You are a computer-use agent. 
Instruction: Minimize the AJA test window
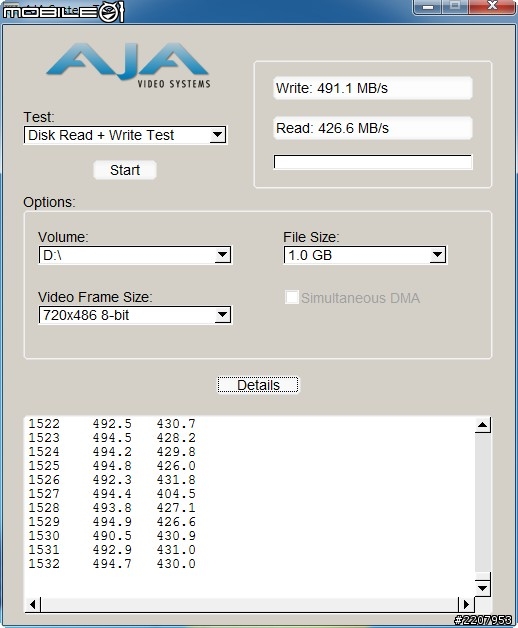click(428, 6)
